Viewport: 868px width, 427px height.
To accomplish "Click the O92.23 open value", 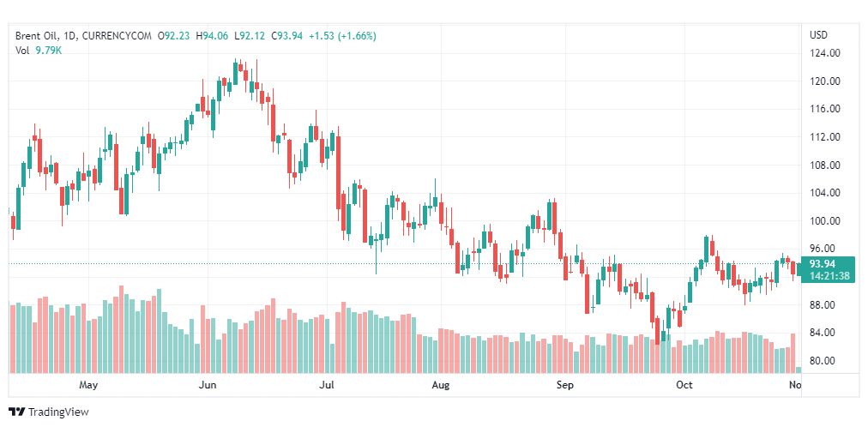I will point(176,36).
